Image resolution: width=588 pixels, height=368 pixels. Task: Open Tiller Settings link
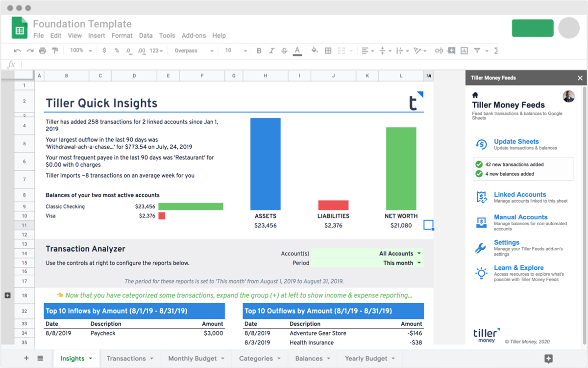coord(507,242)
